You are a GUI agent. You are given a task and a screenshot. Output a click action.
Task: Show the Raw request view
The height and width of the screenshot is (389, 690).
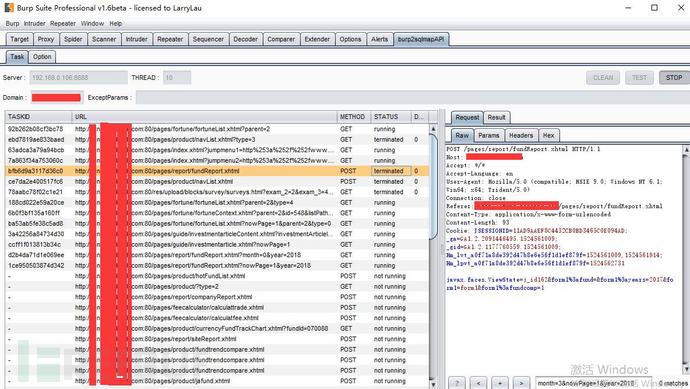click(462, 136)
